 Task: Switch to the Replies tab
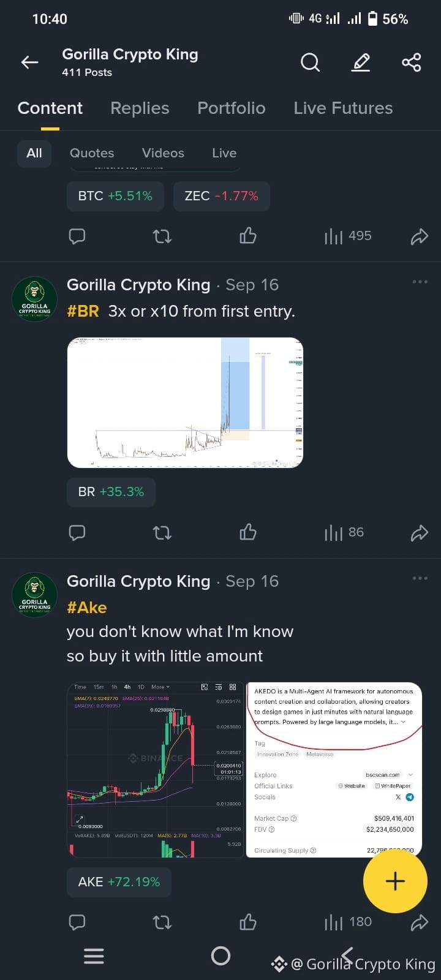tap(140, 108)
